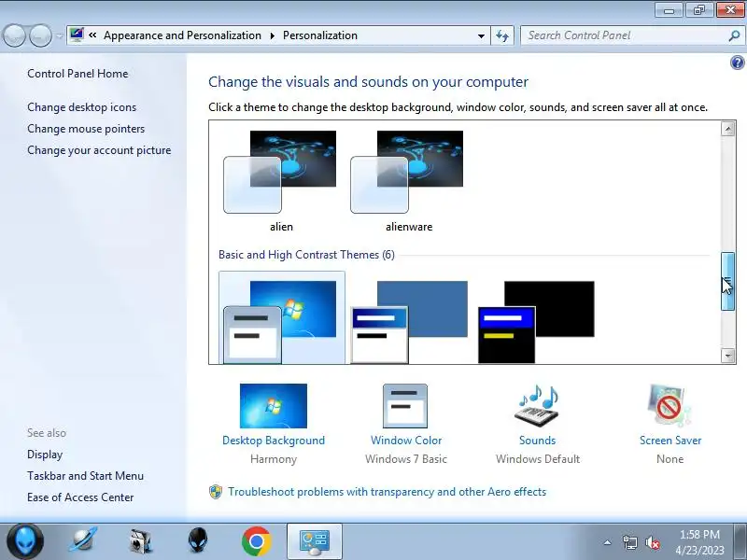Screen dimensions: 747x560
Task: Click the network tray icon
Action: [x=629, y=542]
